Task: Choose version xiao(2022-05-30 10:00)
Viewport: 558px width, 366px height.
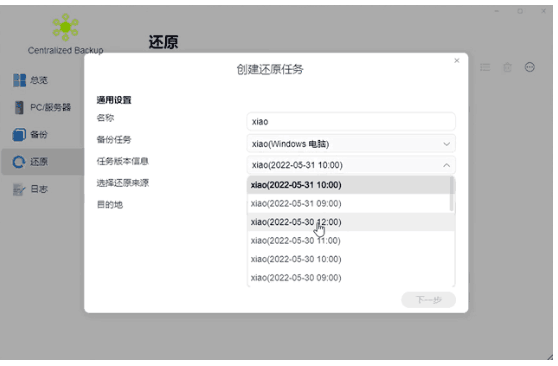Action: (351, 259)
